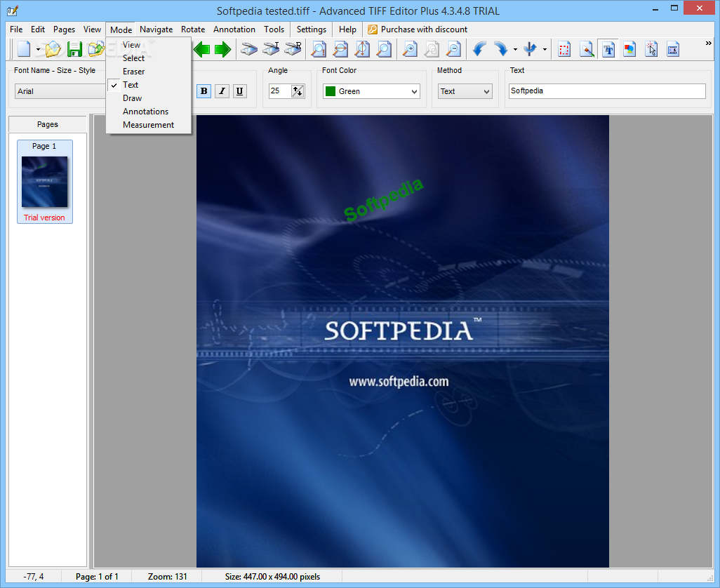
Task: Open the Pages menu
Action: 64,29
